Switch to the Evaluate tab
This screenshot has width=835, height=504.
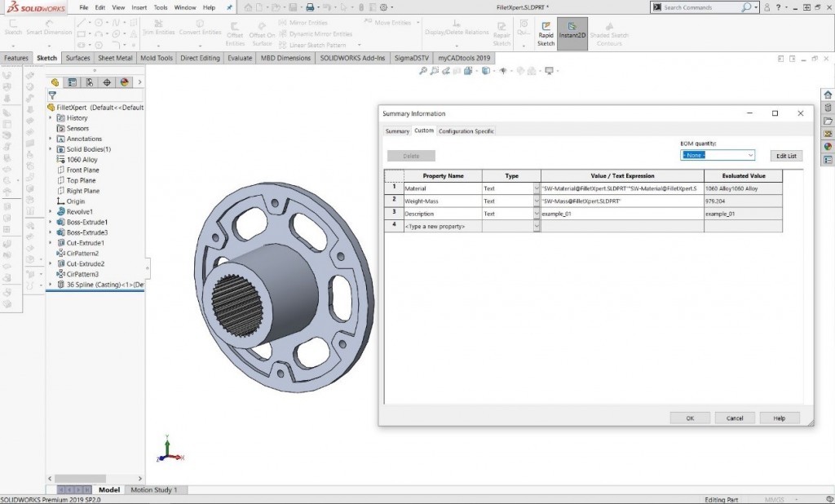pyautogui.click(x=240, y=58)
